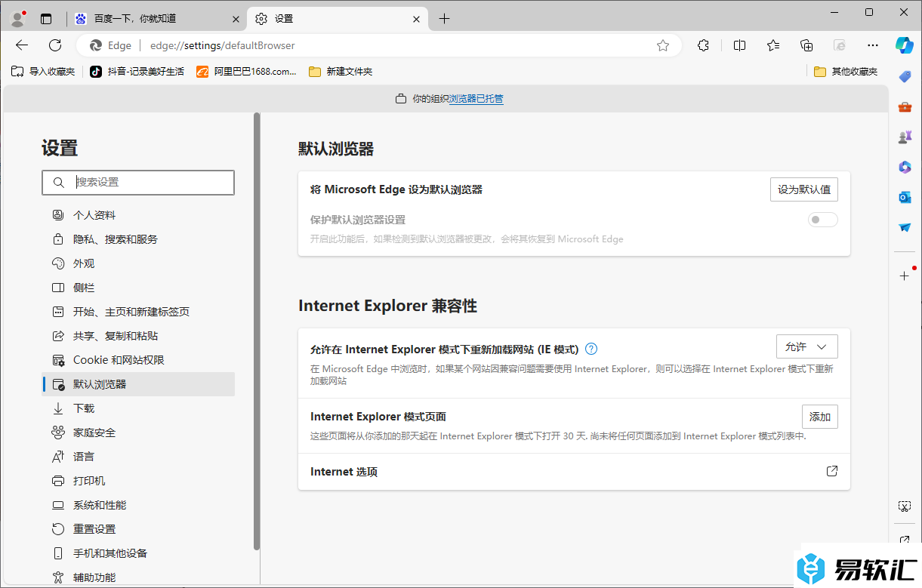Open the Games sidebar icon
922x588 pixels.
tap(905, 137)
